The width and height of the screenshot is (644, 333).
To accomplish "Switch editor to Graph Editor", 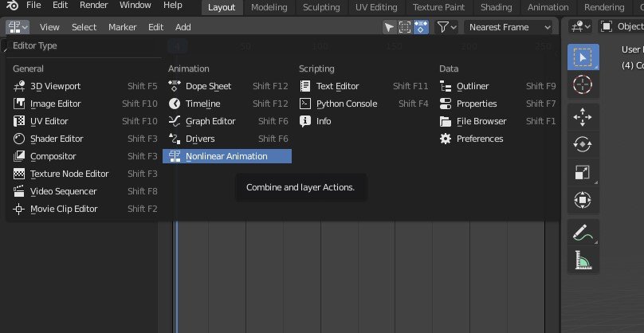I will 210,121.
